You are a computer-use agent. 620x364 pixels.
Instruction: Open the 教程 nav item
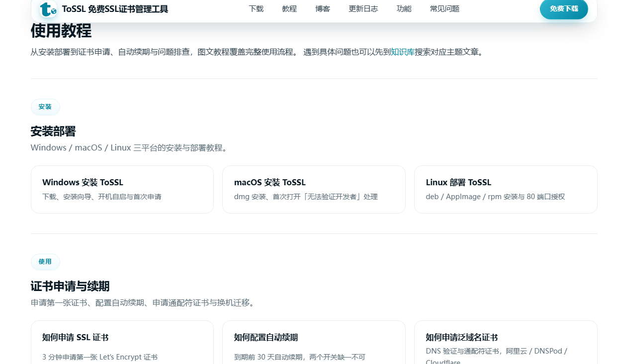[289, 9]
